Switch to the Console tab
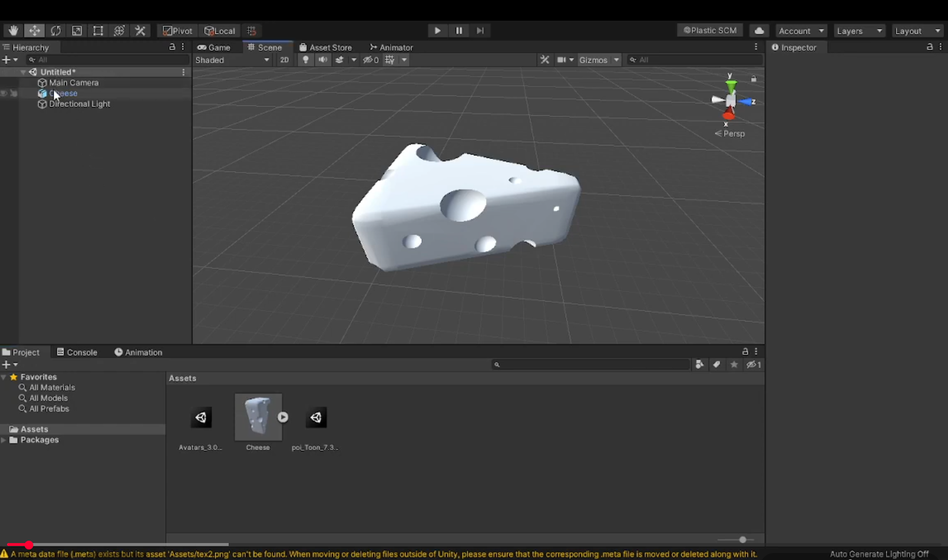This screenshot has height=560, width=948. (x=81, y=352)
